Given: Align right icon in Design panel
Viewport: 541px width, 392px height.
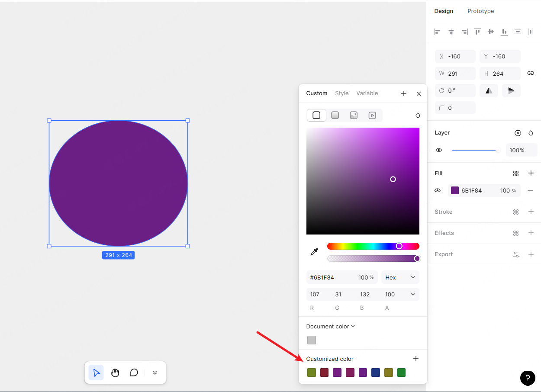Looking at the screenshot, I should 464,32.
